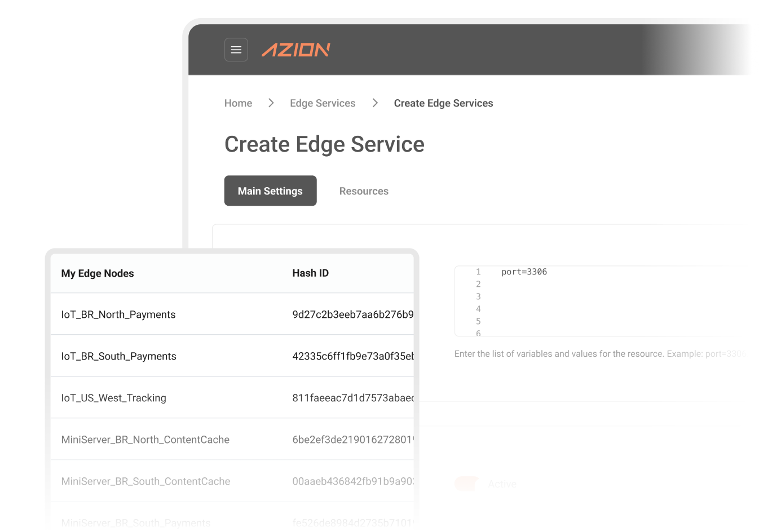Toggle the Active switch
This screenshot has height=532, width=759.
[466, 484]
